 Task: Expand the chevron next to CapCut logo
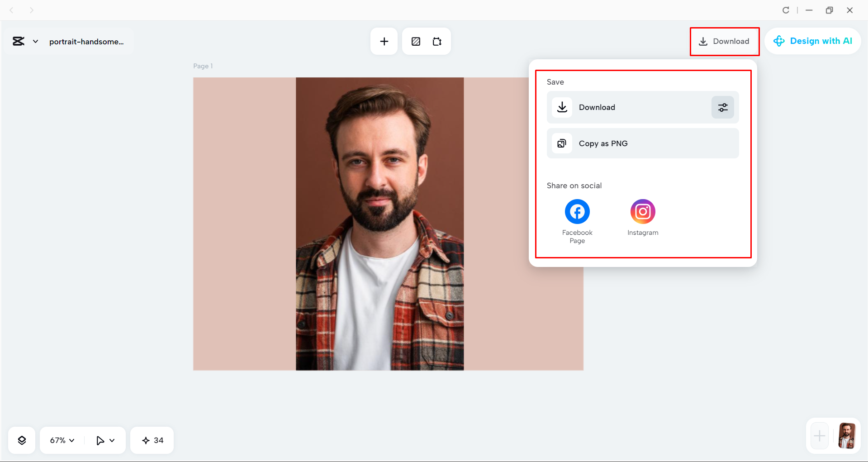36,41
